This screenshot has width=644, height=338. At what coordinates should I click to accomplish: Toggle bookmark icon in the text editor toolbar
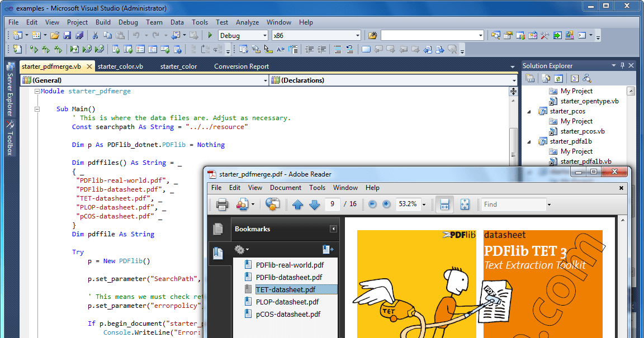click(366, 50)
